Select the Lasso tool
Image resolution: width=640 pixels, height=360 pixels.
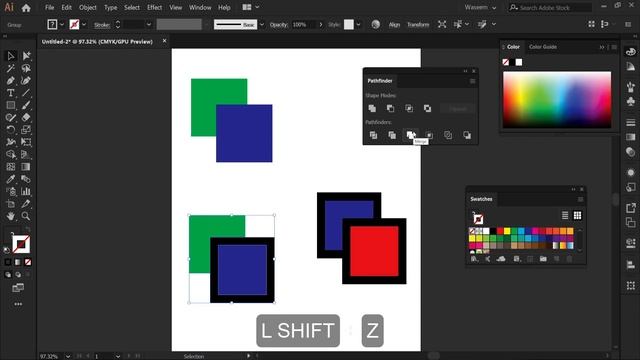(x=26, y=68)
